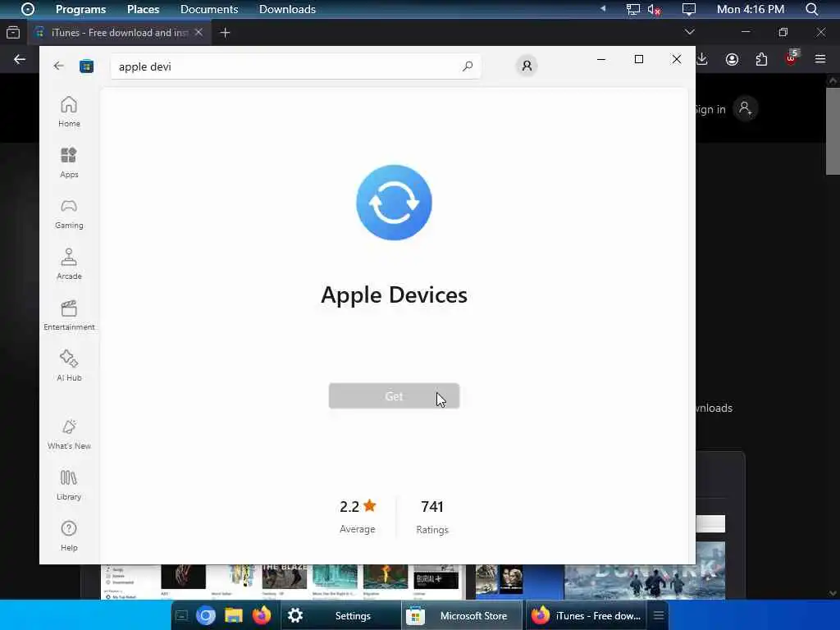
Task: Open the top panel search icon
Action: (x=811, y=9)
